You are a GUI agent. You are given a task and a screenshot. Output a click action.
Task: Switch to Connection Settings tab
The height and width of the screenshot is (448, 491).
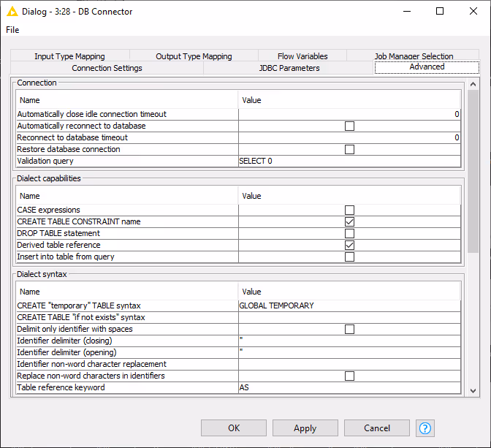pos(107,68)
